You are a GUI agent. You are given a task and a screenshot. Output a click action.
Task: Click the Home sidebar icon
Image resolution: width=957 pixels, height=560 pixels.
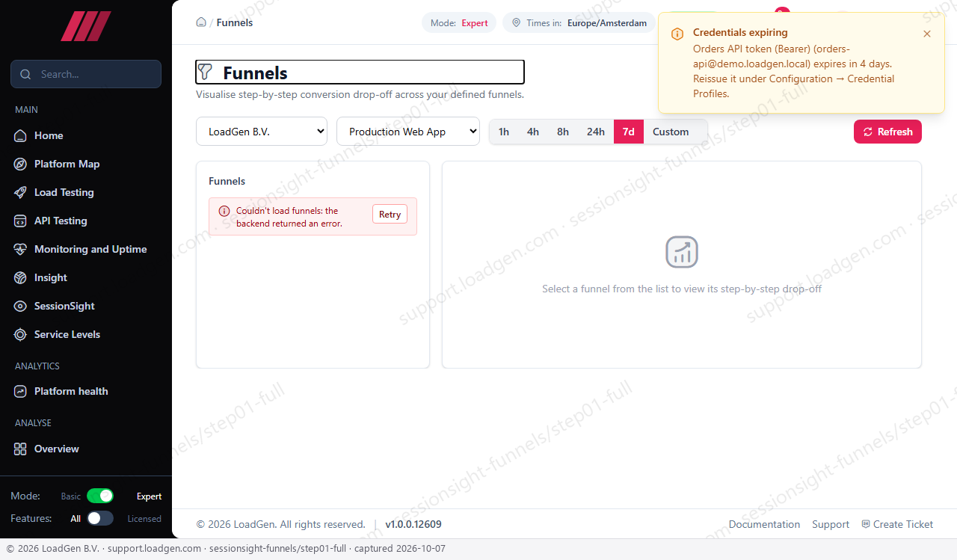[20, 135]
